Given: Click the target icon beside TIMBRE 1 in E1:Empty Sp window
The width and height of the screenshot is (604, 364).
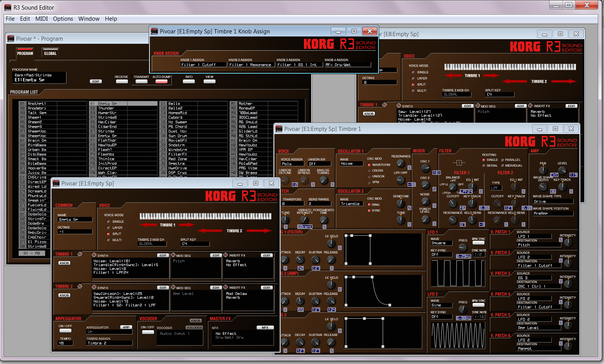Looking at the screenshot, I should click(x=80, y=254).
